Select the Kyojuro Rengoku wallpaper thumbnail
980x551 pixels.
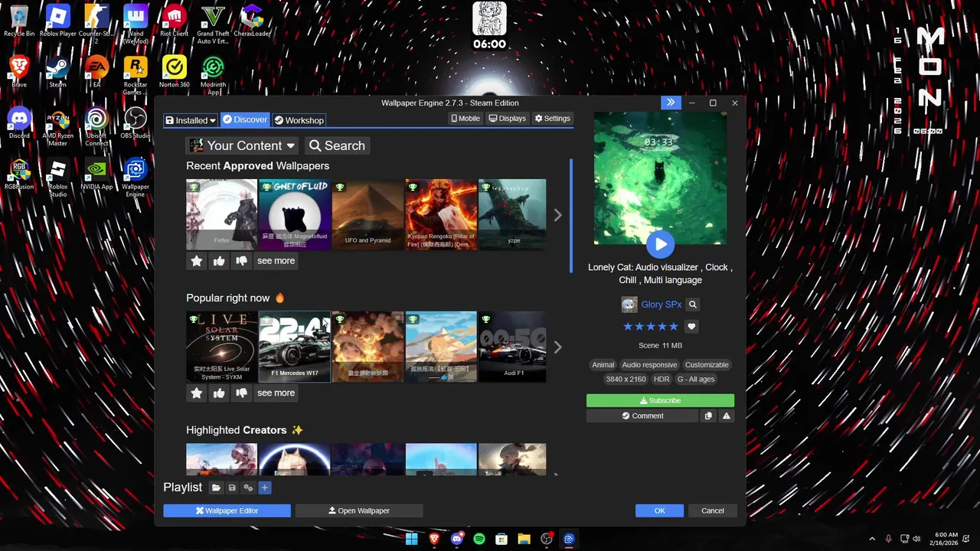pyautogui.click(x=441, y=214)
